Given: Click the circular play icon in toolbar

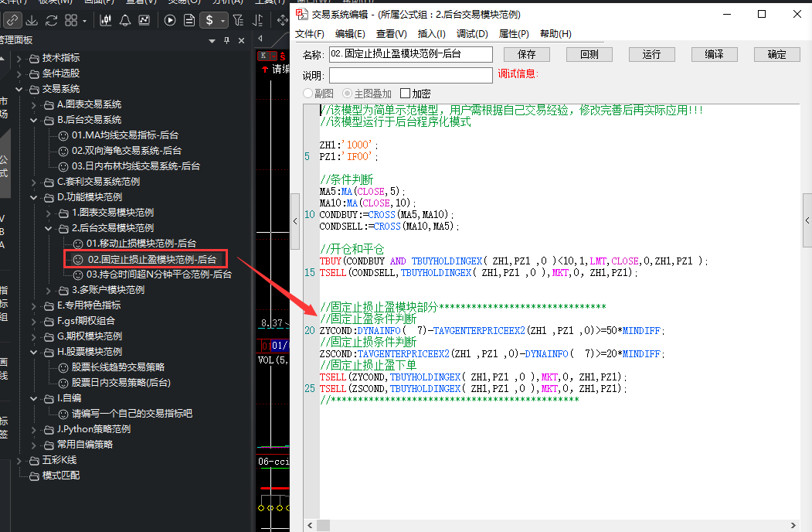Looking at the screenshot, I should 170,20.
